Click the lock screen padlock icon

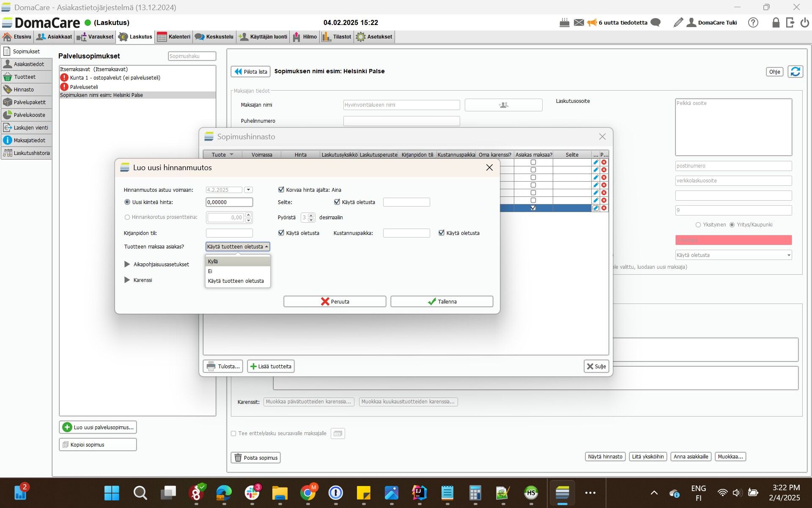[x=776, y=22]
